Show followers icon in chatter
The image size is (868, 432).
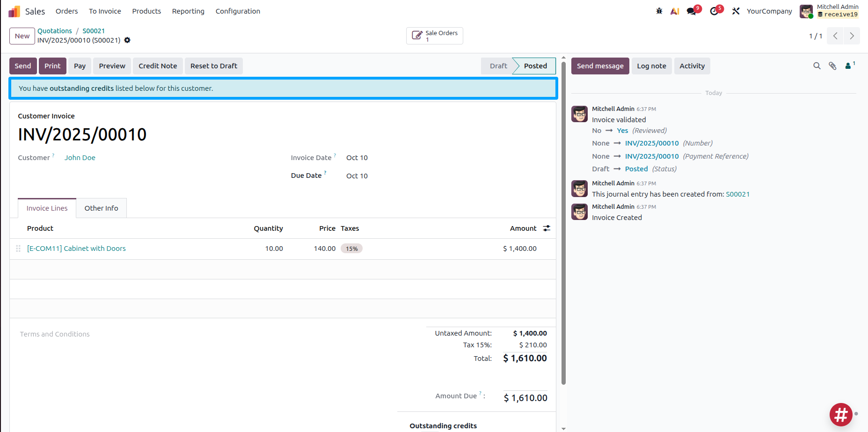tap(850, 66)
